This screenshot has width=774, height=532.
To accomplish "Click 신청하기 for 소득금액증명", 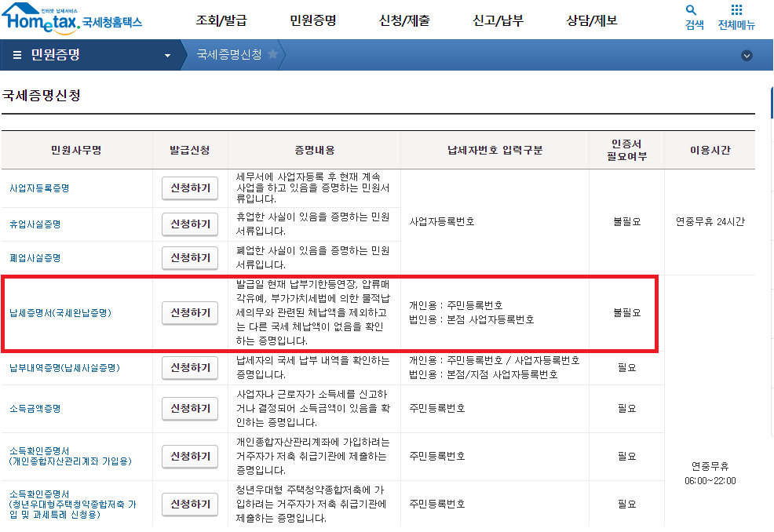I will pyautogui.click(x=189, y=409).
